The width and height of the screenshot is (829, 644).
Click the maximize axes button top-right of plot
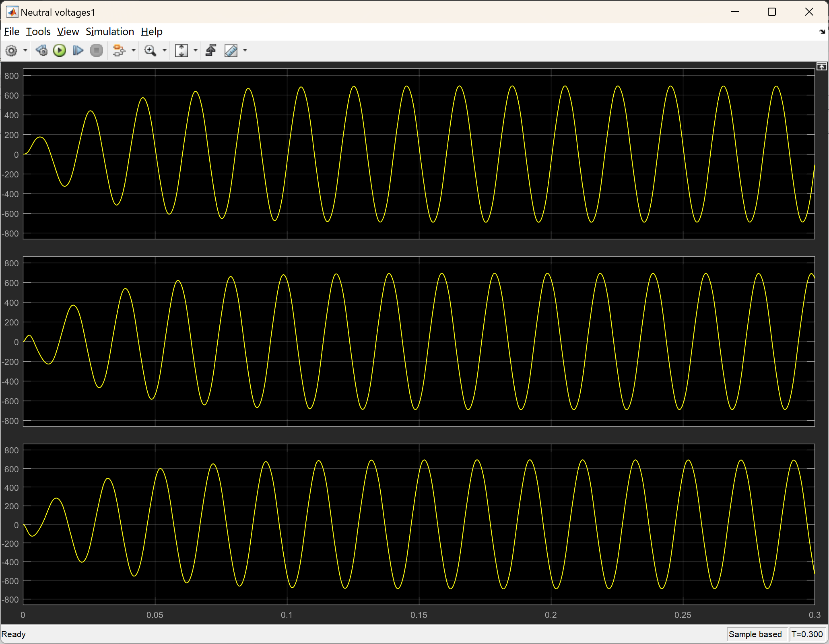coord(821,67)
